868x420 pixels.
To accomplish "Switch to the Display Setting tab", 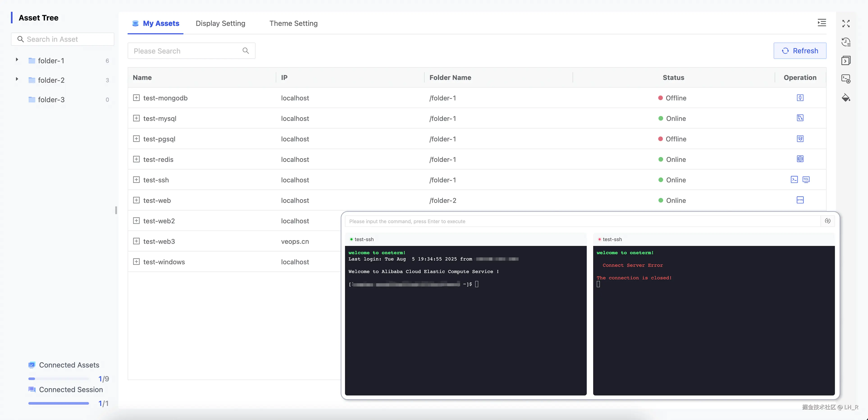I will pos(220,23).
